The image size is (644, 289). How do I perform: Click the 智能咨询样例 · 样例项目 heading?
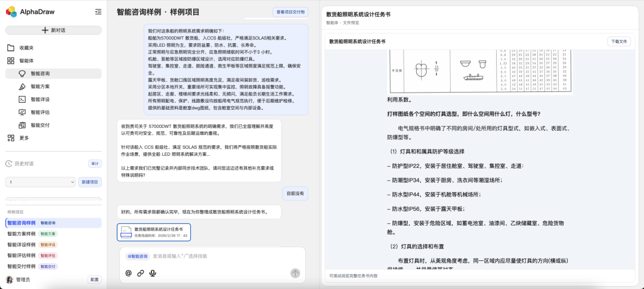click(x=158, y=12)
